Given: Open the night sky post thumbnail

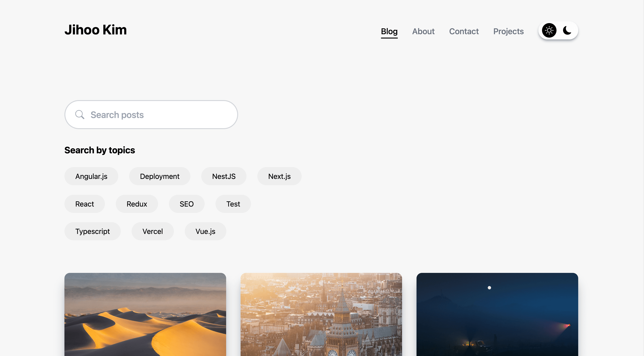Looking at the screenshot, I should [497, 314].
